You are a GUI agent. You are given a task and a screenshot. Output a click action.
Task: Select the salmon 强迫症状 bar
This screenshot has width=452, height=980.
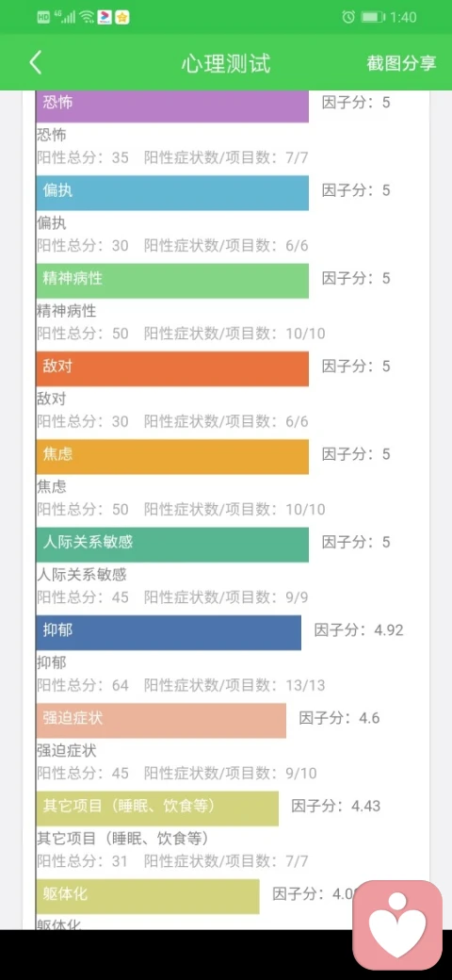[161, 721]
